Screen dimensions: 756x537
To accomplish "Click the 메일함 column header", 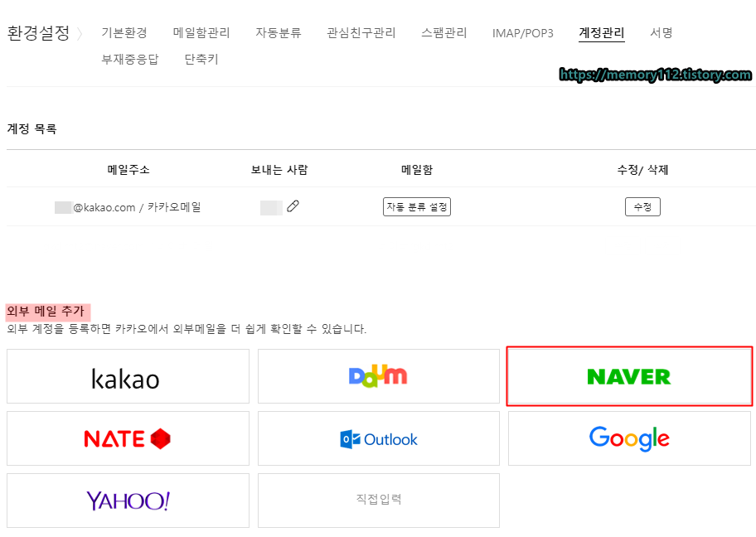I will (417, 170).
